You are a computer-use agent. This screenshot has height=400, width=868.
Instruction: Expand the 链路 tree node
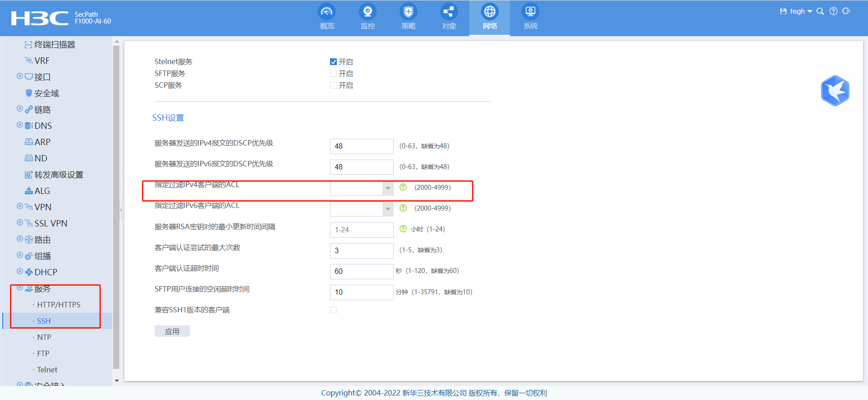click(x=19, y=108)
